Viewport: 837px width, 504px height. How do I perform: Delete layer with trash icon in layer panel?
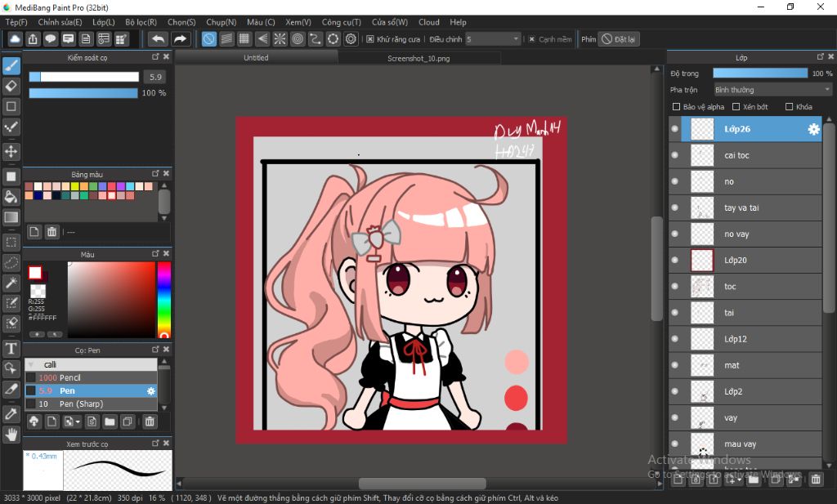pyautogui.click(x=816, y=479)
